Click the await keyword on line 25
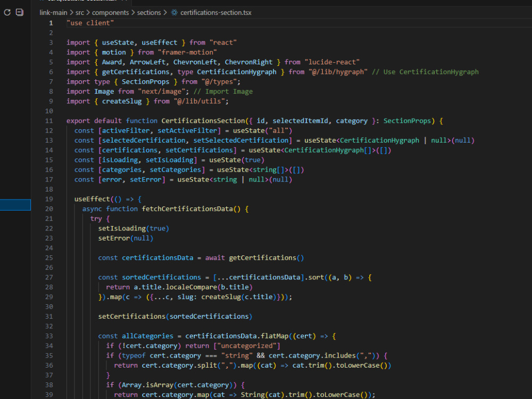532x399 pixels. (215, 258)
